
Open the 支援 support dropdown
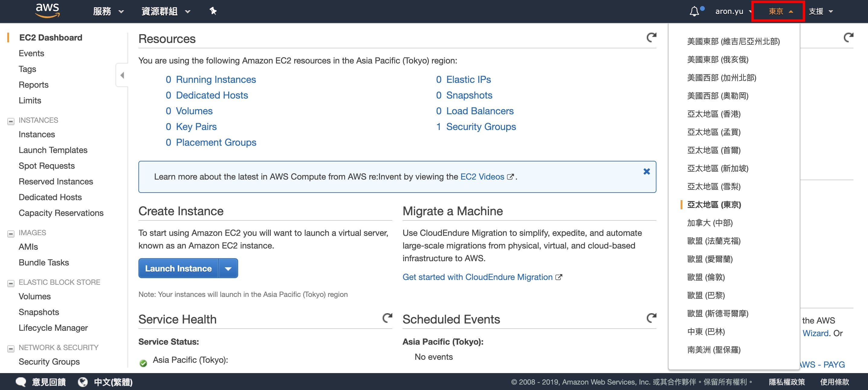tap(821, 11)
